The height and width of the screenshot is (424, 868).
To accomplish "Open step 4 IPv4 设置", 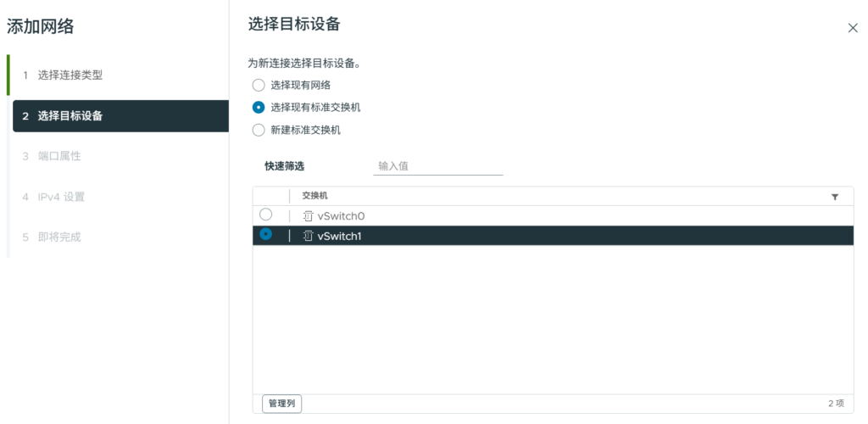I will pos(60,197).
